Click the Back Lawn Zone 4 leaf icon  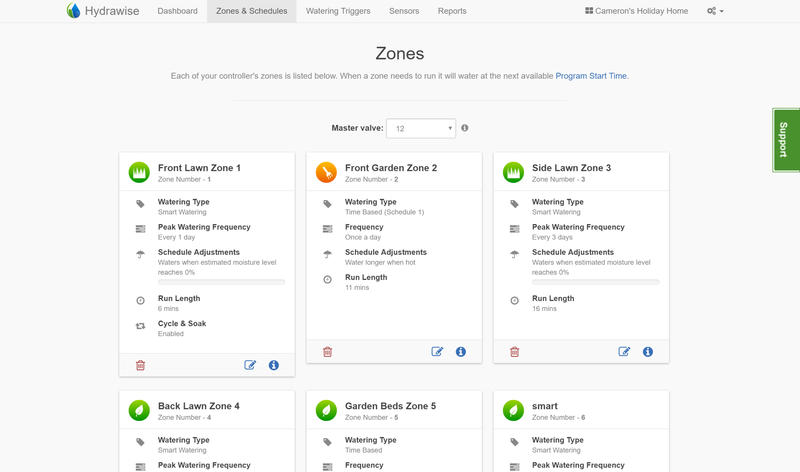tap(139, 410)
